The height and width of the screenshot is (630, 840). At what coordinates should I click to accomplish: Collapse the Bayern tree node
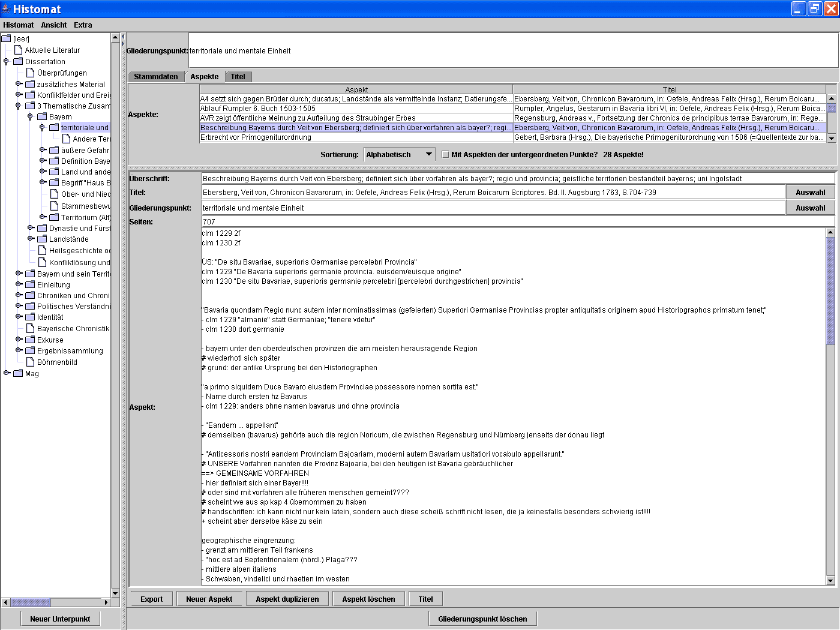point(30,117)
